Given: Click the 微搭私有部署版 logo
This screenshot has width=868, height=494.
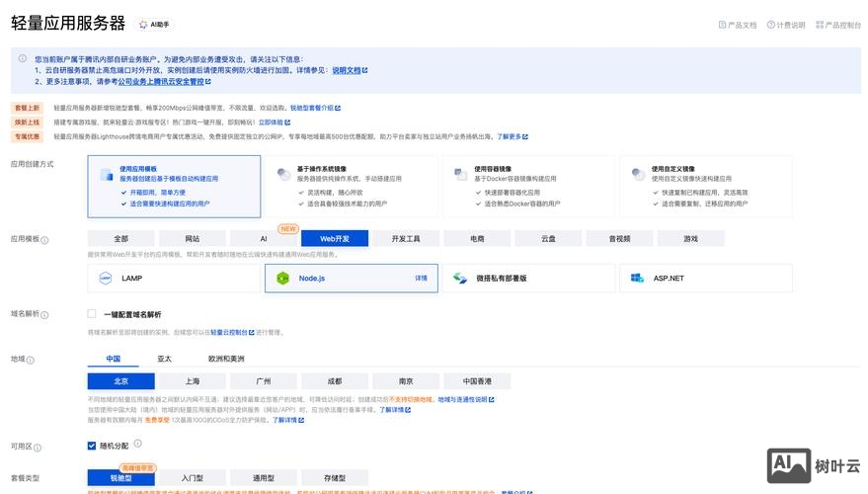Looking at the screenshot, I should [x=460, y=278].
